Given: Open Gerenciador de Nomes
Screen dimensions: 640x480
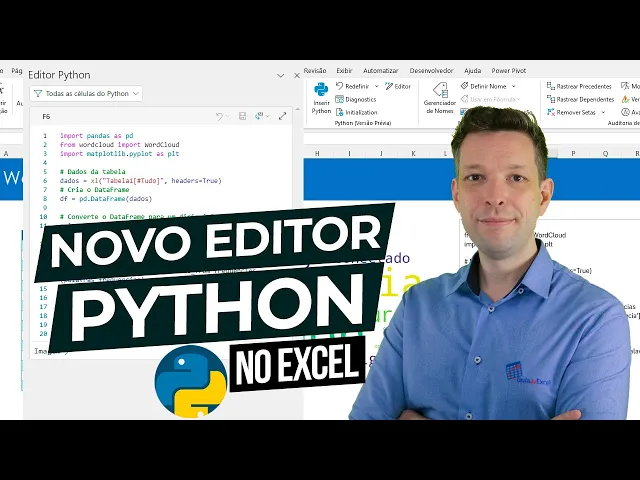Looking at the screenshot, I should pos(440,98).
